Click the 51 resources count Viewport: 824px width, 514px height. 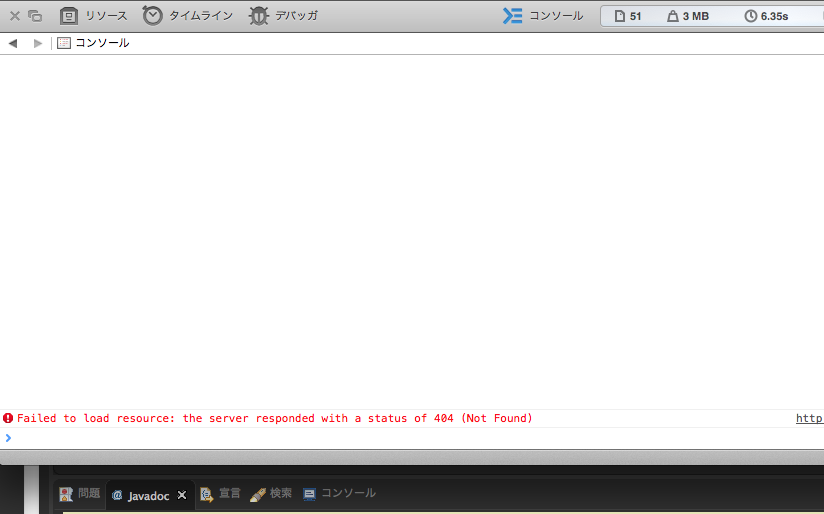[636, 16]
